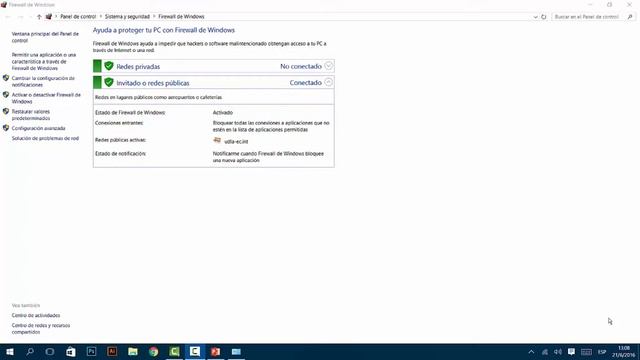Navigate to 'Panel de control' breadcrumb

tap(78, 17)
